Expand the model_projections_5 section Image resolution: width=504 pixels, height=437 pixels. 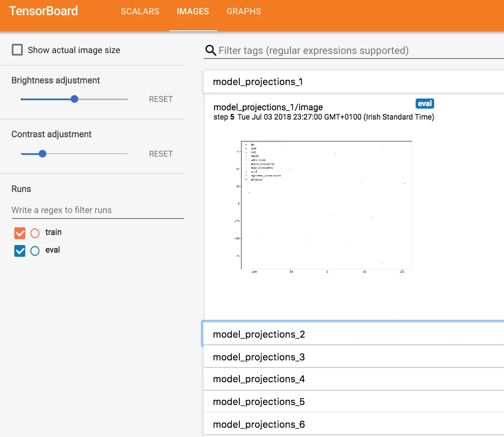click(x=259, y=402)
